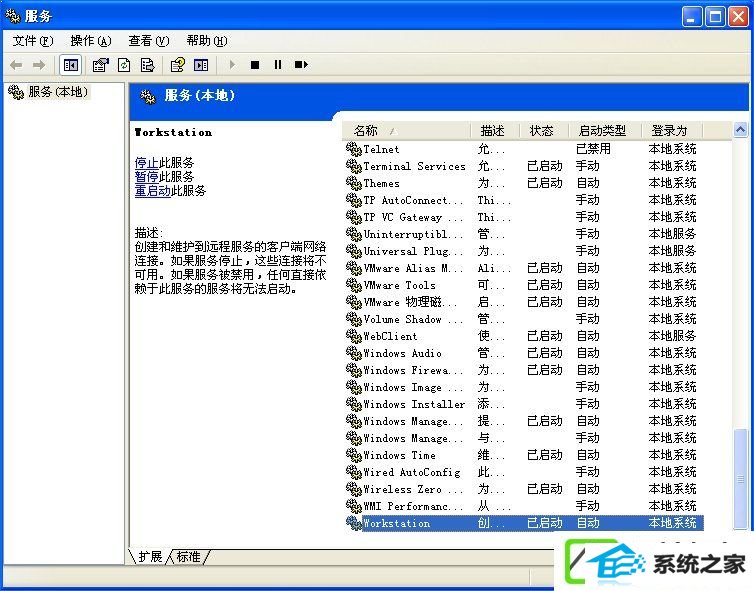Click the gear icon beside Wired AutoConfig

tap(353, 472)
